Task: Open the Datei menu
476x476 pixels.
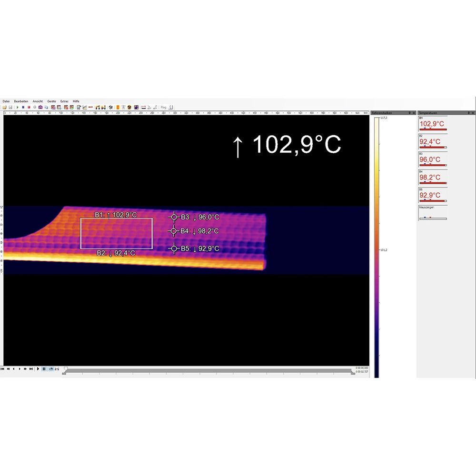Action: click(x=6, y=101)
